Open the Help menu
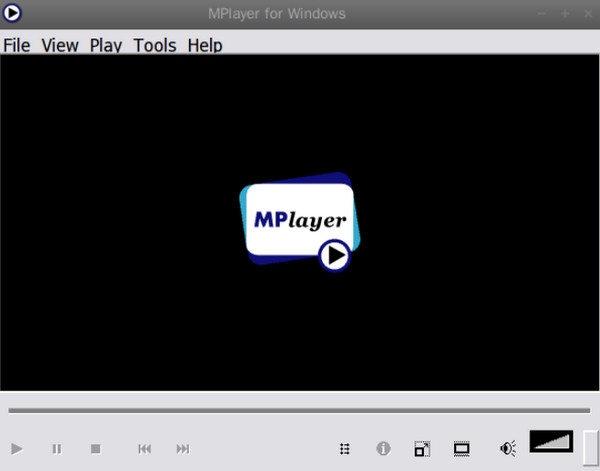The width and height of the screenshot is (600, 471). (x=205, y=45)
